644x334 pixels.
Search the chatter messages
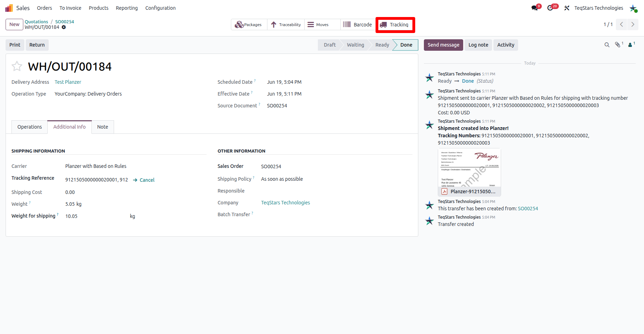pos(607,45)
